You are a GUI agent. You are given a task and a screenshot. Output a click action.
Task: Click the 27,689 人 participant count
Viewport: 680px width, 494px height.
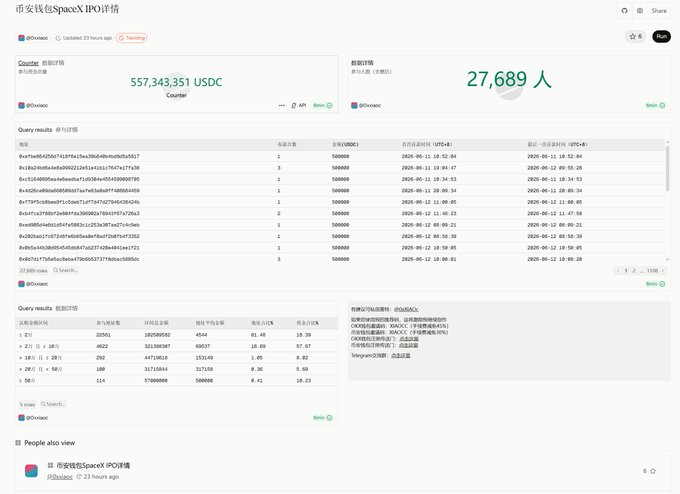[509, 79]
